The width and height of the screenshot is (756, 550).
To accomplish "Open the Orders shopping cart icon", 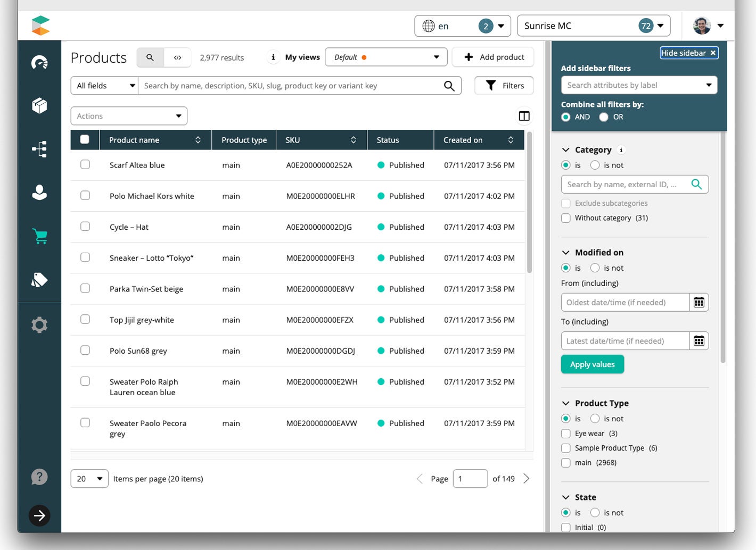I will [x=39, y=236].
